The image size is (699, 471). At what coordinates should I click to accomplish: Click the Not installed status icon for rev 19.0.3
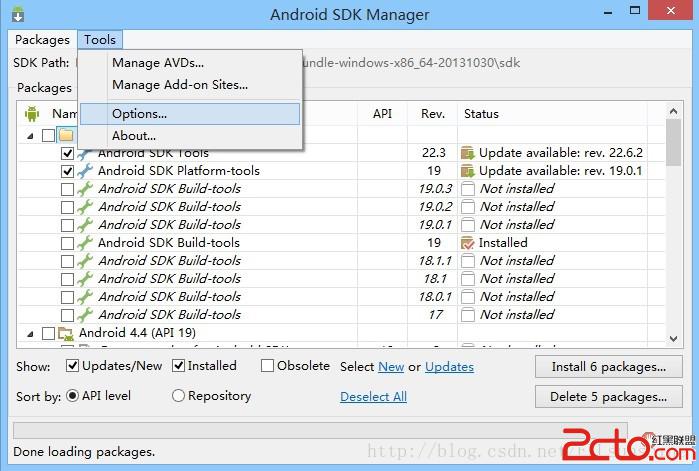tap(468, 189)
